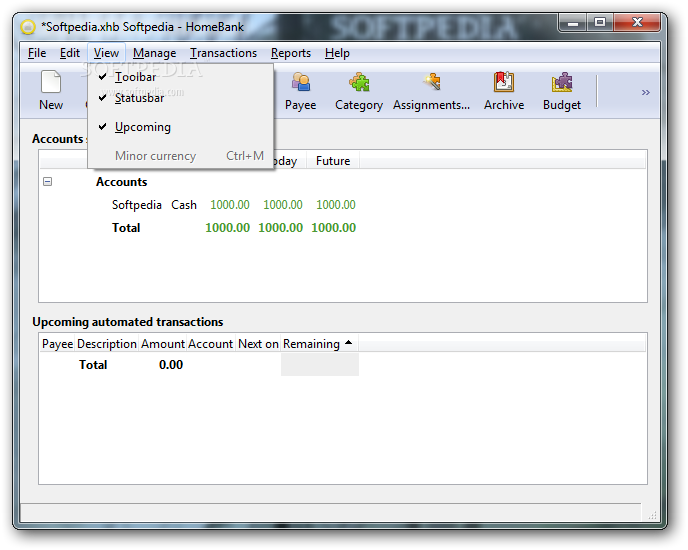Click the Payee column header

click(x=57, y=344)
